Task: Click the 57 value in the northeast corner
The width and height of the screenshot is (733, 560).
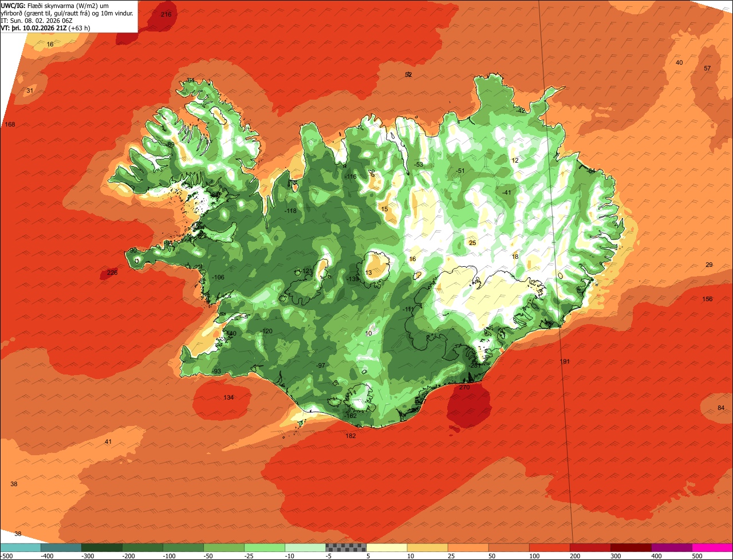Action: 707,68
